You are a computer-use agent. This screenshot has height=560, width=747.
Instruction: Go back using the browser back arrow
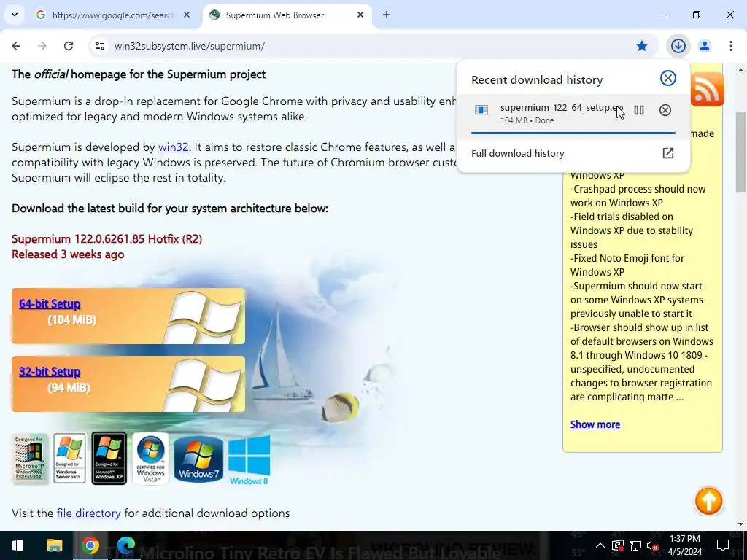pos(16,46)
